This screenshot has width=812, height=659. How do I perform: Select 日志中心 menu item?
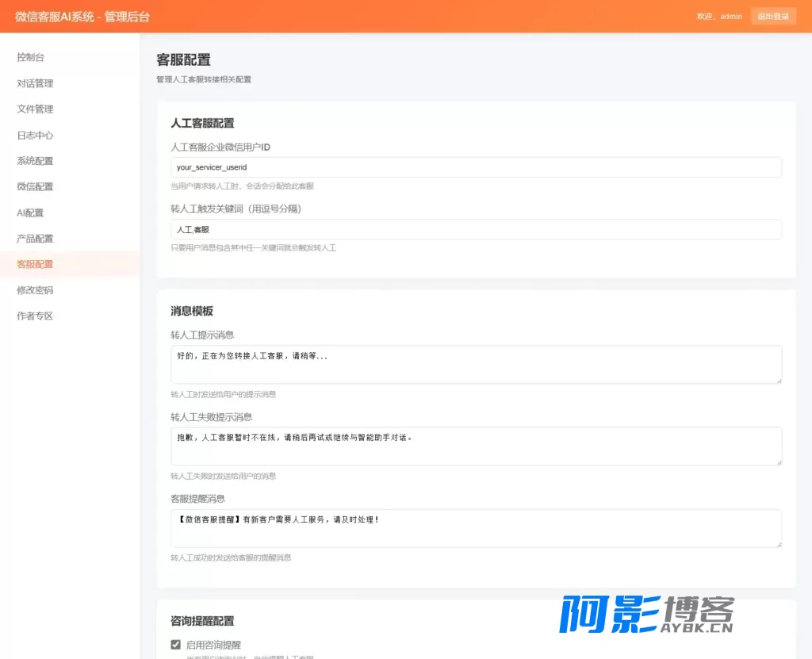35,135
